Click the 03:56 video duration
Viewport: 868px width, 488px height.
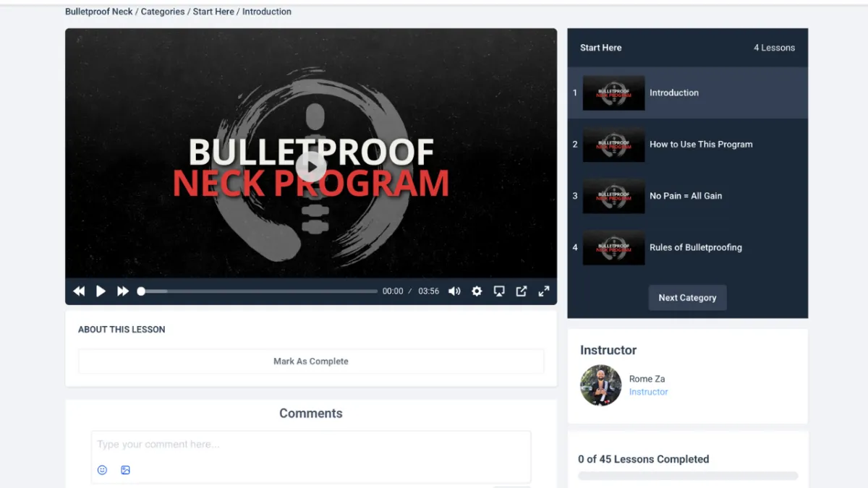point(429,291)
